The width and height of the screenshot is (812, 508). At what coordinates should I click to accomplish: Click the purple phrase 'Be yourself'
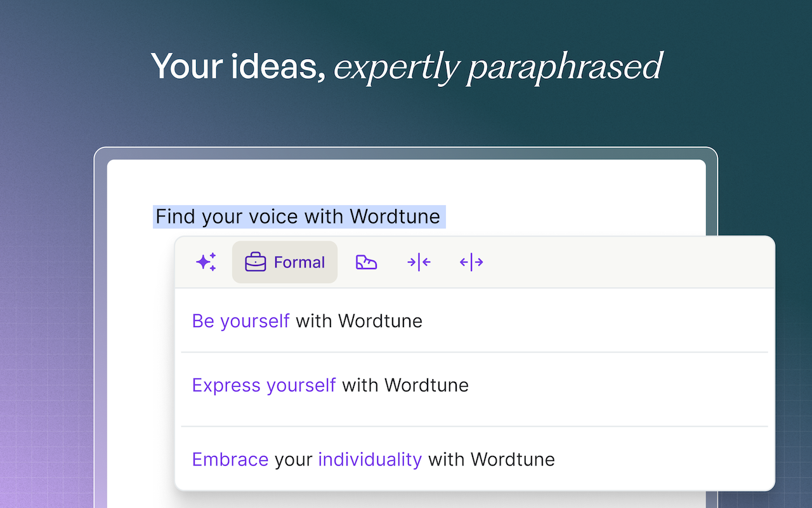pos(240,321)
